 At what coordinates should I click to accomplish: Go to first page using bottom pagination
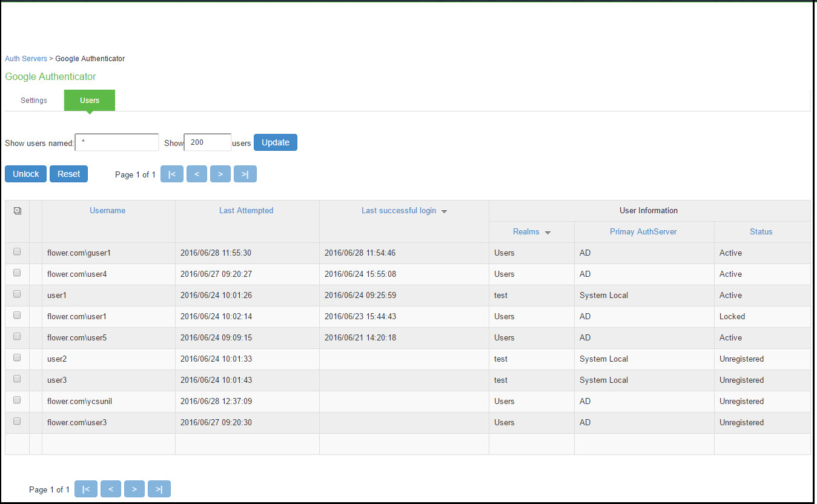click(86, 489)
